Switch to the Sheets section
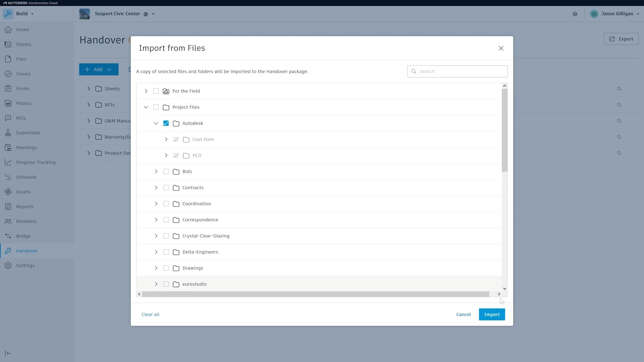The height and width of the screenshot is (362, 644). coord(23,44)
